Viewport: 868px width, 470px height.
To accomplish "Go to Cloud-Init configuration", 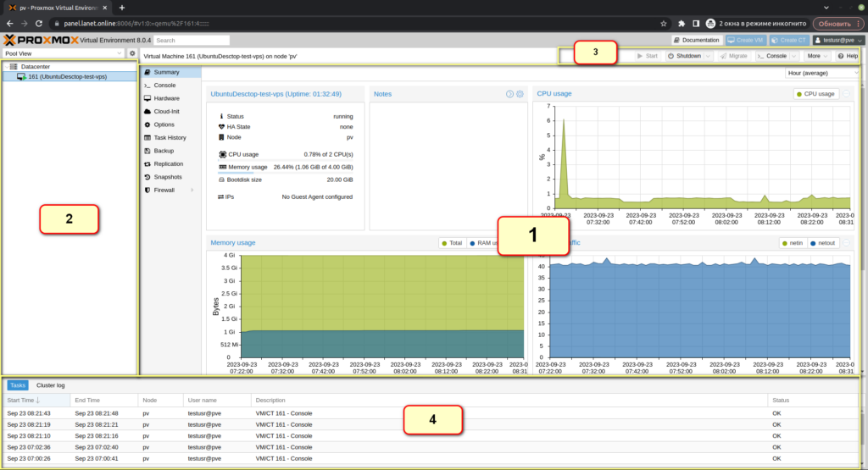I will (166, 111).
